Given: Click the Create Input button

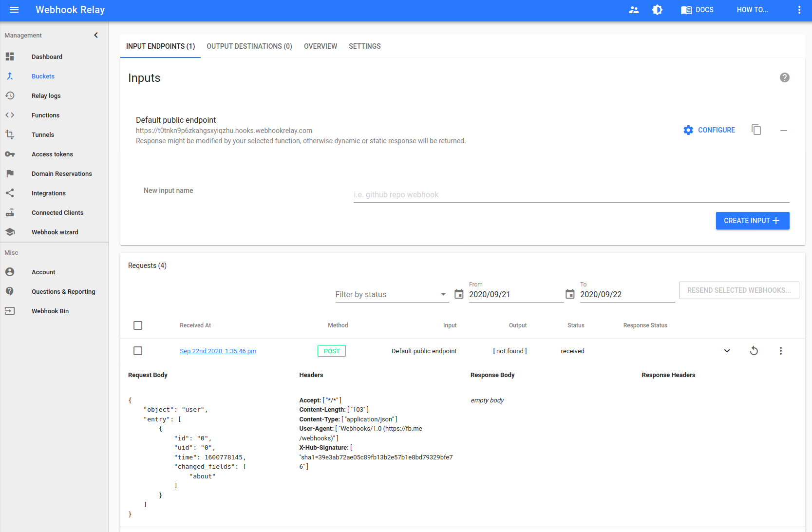Looking at the screenshot, I should point(752,221).
